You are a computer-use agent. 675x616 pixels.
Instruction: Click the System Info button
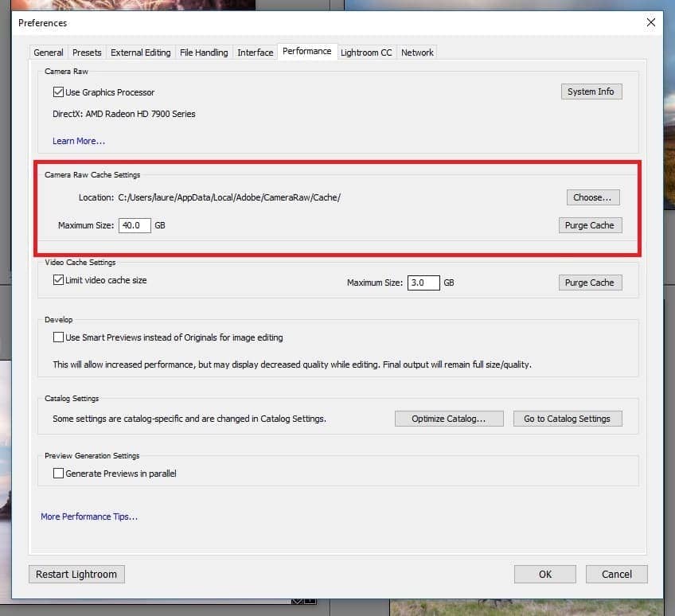click(x=591, y=92)
